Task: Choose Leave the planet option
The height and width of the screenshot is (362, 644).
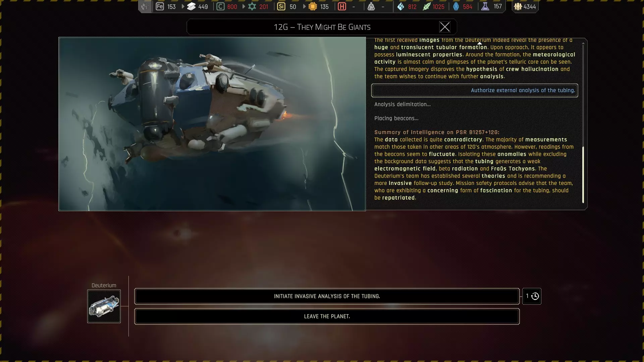Action: pyautogui.click(x=327, y=316)
